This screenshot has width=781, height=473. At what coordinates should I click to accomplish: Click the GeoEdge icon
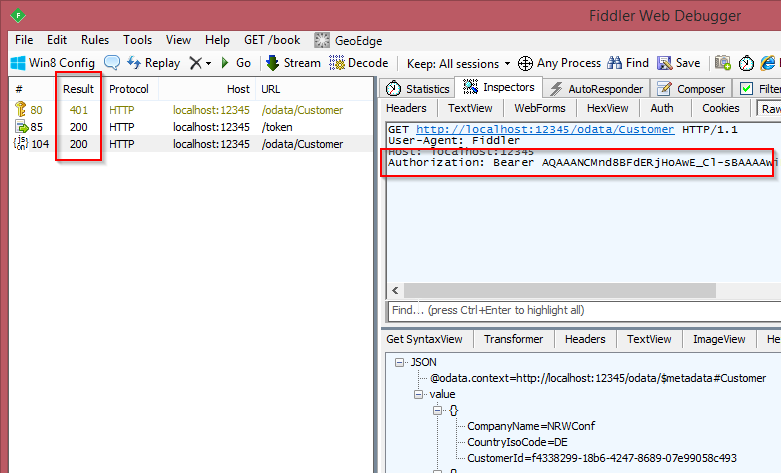pos(322,40)
